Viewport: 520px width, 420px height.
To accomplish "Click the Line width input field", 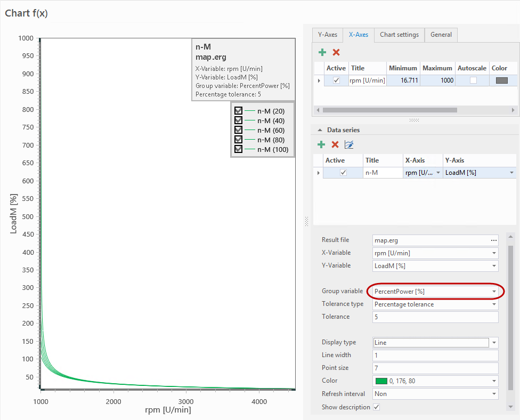I will pos(435,356).
